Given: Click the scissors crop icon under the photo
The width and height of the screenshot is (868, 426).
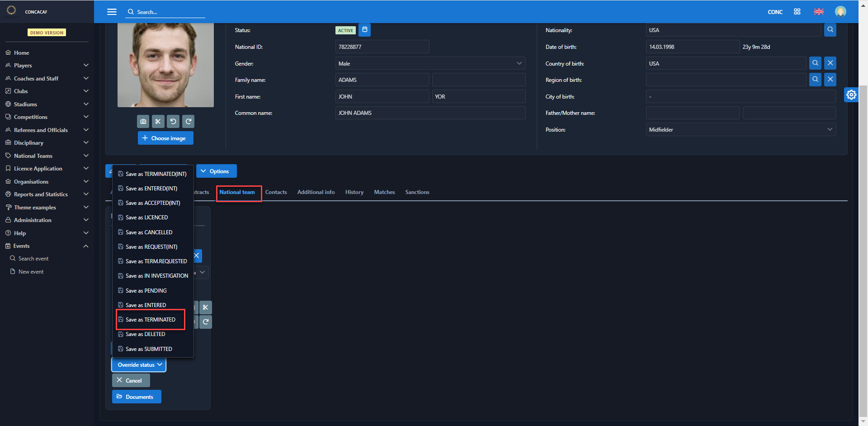Looking at the screenshot, I should tap(158, 121).
